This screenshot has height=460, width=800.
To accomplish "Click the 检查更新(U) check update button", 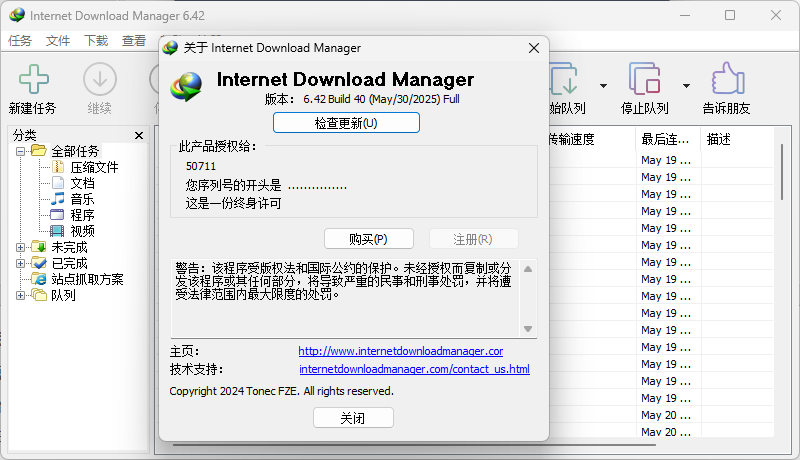I will (x=346, y=123).
